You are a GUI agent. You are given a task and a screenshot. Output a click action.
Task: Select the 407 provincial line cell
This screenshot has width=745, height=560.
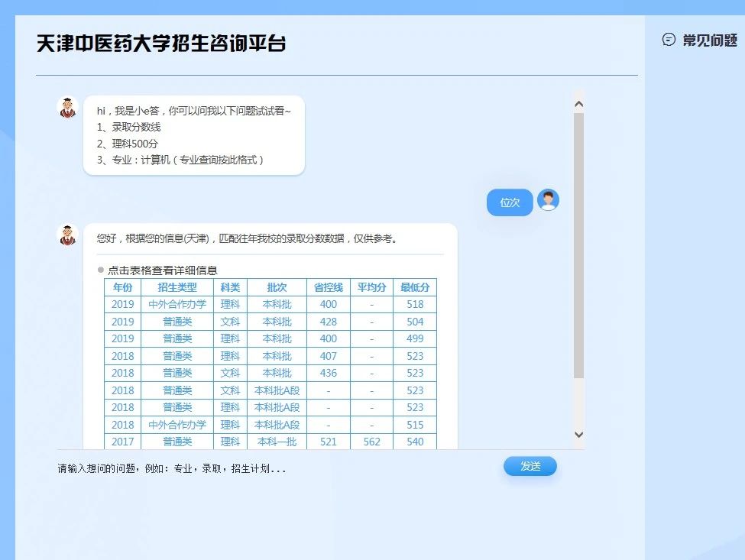point(329,356)
